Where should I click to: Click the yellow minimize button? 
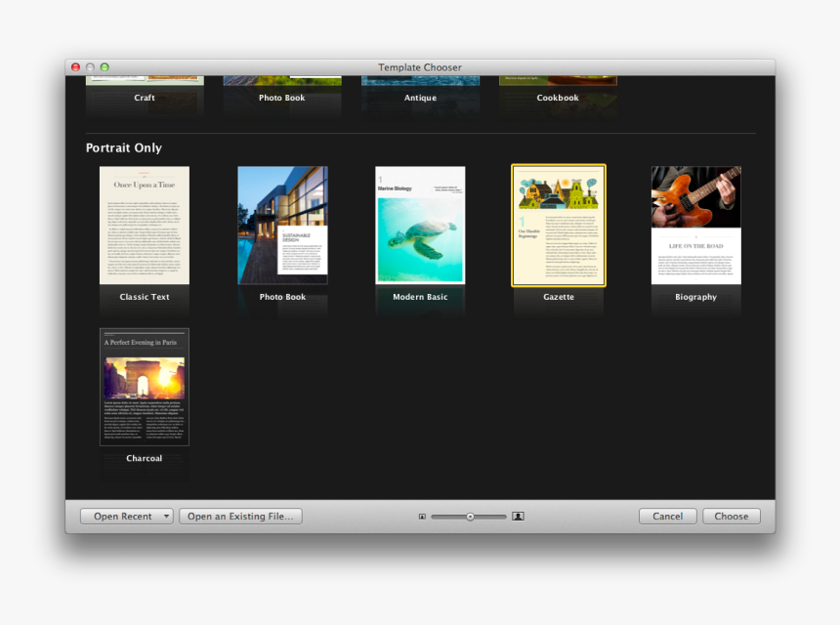coord(89,66)
